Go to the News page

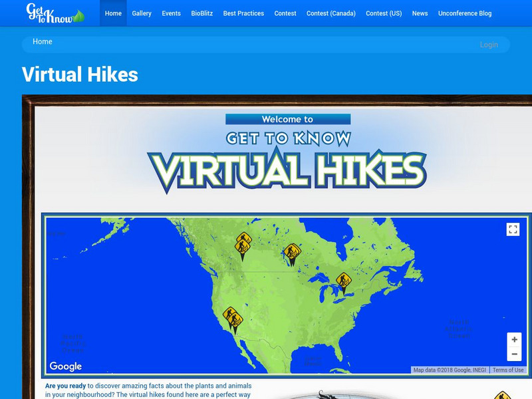(420, 13)
